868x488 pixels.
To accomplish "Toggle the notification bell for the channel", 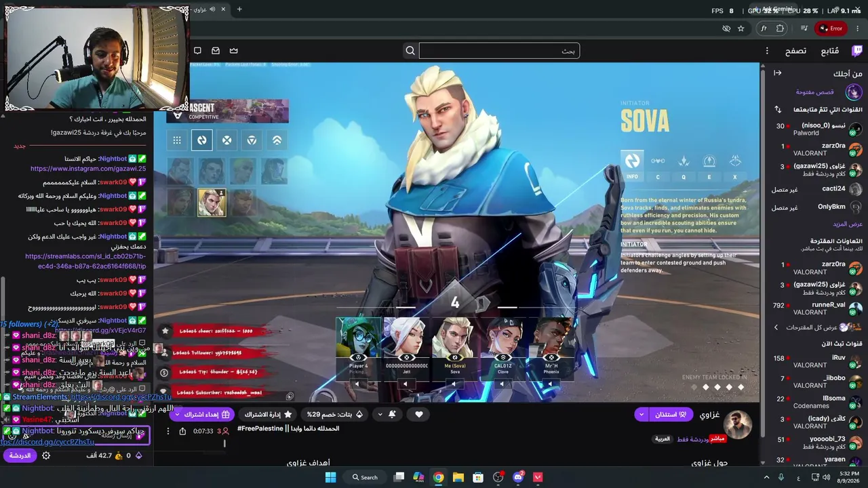I will (392, 414).
